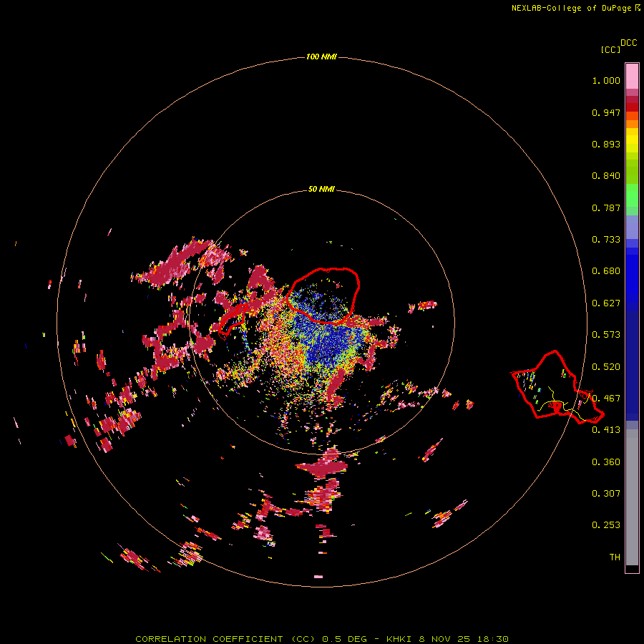This screenshot has width=644, height=644.
Task: Click the 0.893 scale value
Action: point(606,144)
